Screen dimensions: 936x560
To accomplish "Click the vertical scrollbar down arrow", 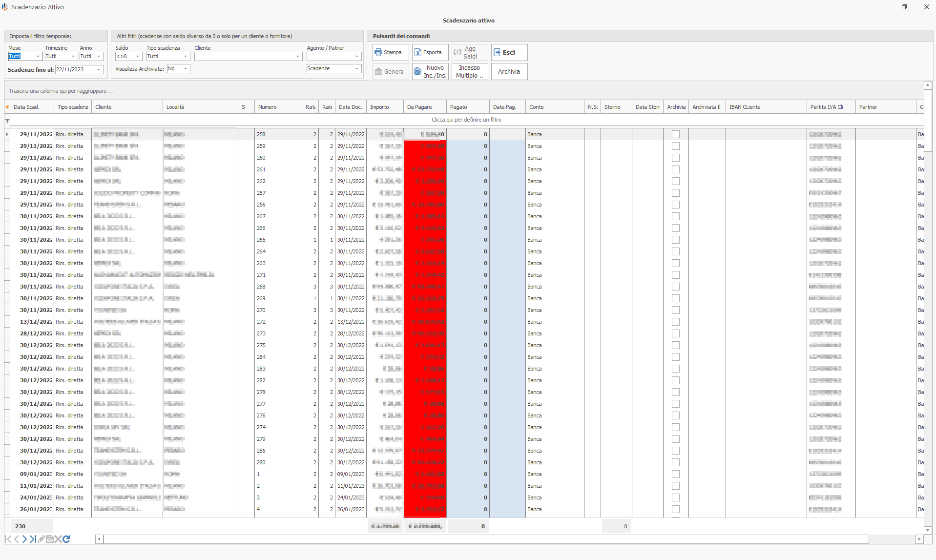I will [928, 530].
